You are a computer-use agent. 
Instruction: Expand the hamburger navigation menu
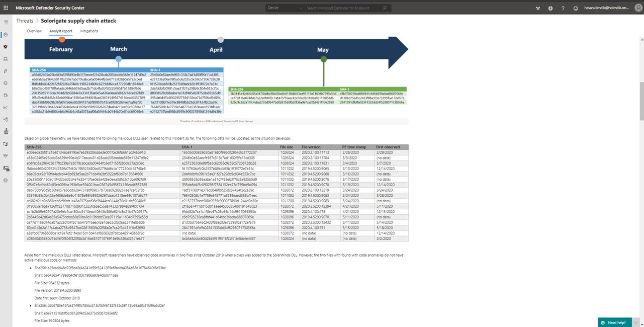[6, 22]
